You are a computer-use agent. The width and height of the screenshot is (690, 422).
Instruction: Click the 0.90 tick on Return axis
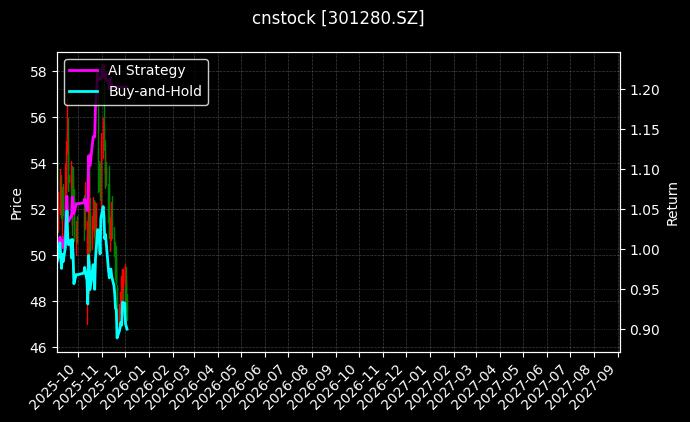643,330
